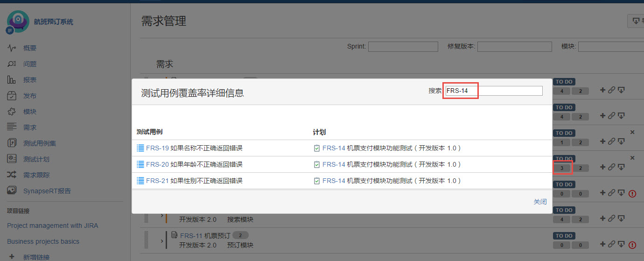The image size is (644, 261).
Task: Click the plan checkmark icon in FRS-20 row
Action: tap(317, 164)
